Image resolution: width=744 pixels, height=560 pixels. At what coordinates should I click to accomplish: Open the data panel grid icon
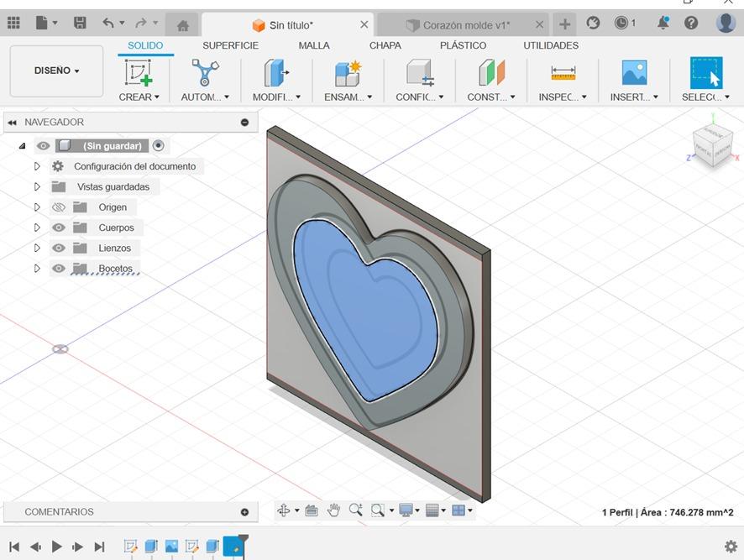click(x=13, y=23)
